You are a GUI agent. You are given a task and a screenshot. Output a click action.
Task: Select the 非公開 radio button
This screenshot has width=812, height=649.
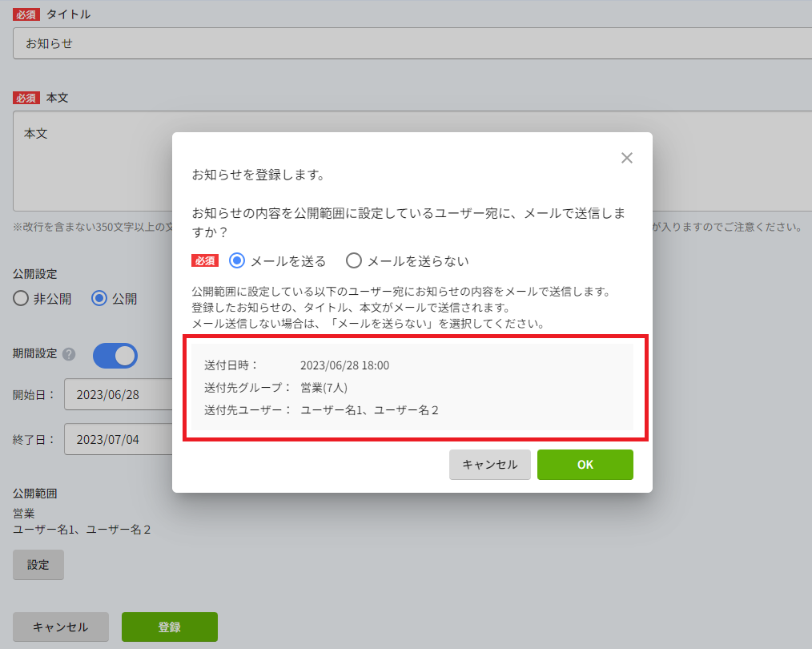(21, 298)
